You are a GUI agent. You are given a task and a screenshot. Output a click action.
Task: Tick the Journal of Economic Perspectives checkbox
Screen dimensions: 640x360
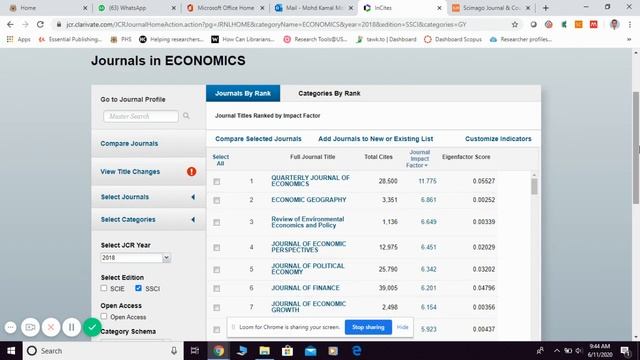(x=217, y=248)
